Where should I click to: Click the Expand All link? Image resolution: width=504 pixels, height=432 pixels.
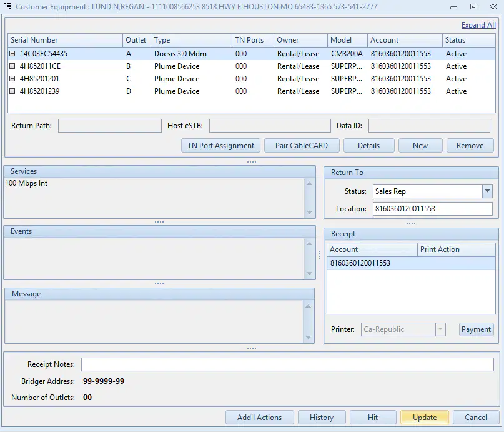pyautogui.click(x=478, y=25)
